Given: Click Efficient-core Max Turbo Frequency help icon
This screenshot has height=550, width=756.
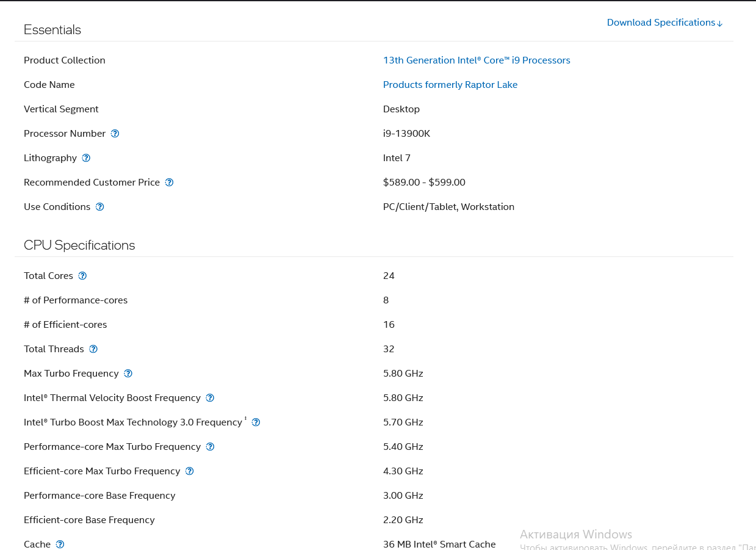Looking at the screenshot, I should [x=189, y=471].
